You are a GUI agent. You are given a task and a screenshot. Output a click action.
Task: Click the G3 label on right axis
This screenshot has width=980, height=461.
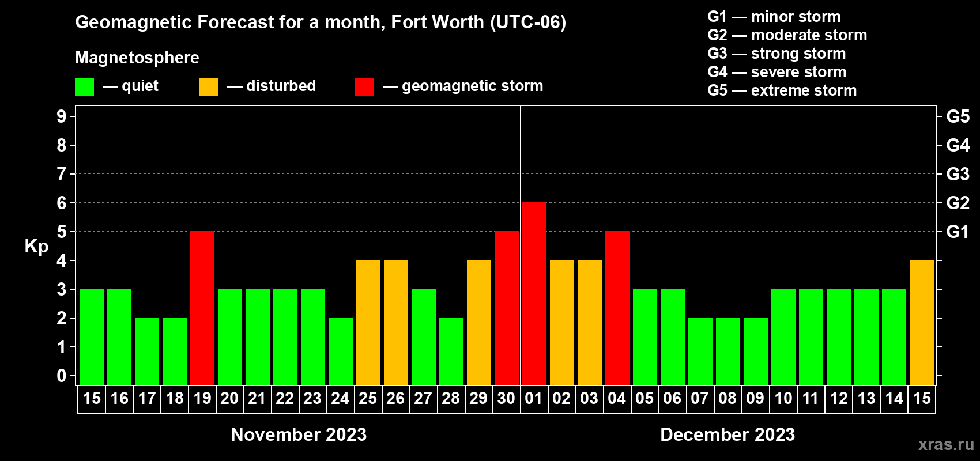(x=958, y=174)
